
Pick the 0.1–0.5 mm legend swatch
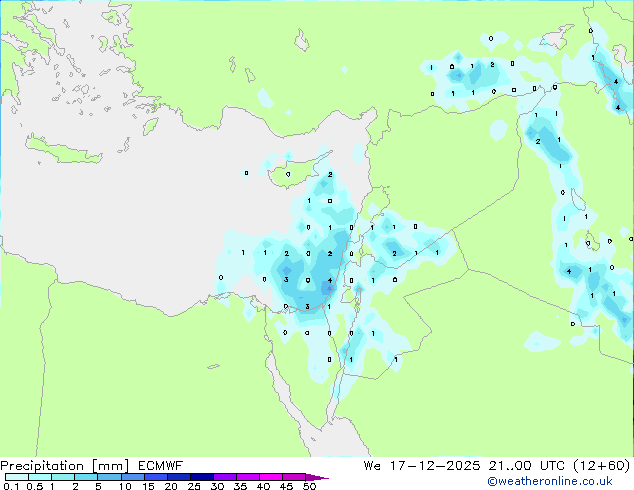click(17, 477)
